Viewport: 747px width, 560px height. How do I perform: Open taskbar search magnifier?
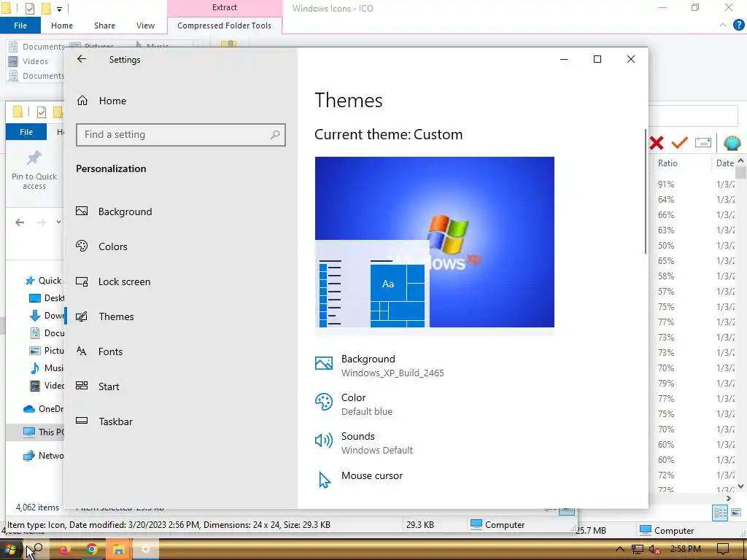point(37,550)
